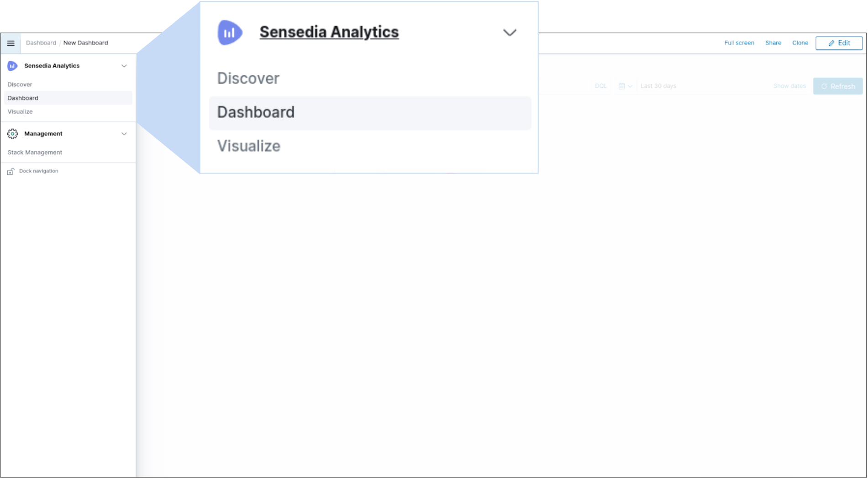Image resolution: width=868 pixels, height=479 pixels.
Task: Click the pencil icon on Edit button
Action: pos(831,43)
